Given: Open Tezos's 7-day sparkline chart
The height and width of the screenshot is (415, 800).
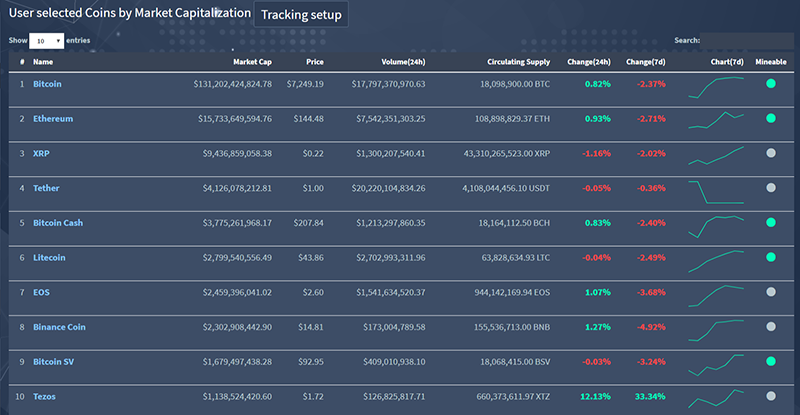Looking at the screenshot, I should point(716,399).
